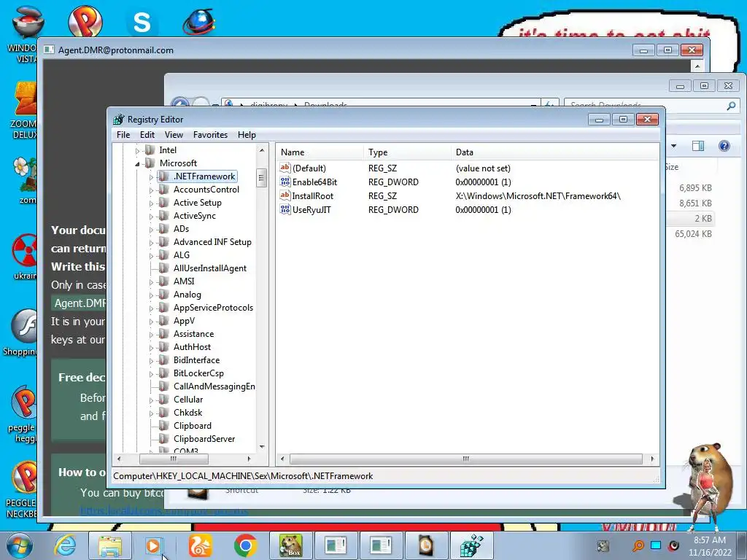This screenshot has width=747, height=560.
Task: Click Help icon in Explorer window
Action: coord(724,146)
